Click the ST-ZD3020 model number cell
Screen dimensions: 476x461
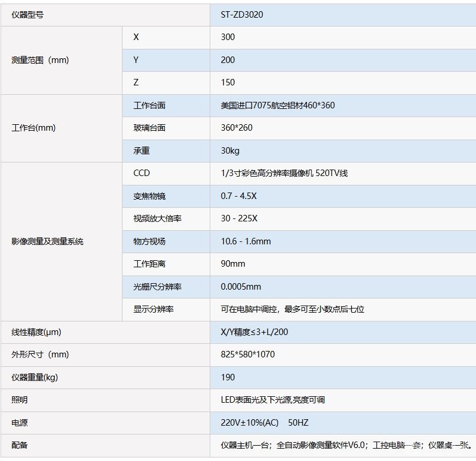click(x=242, y=15)
